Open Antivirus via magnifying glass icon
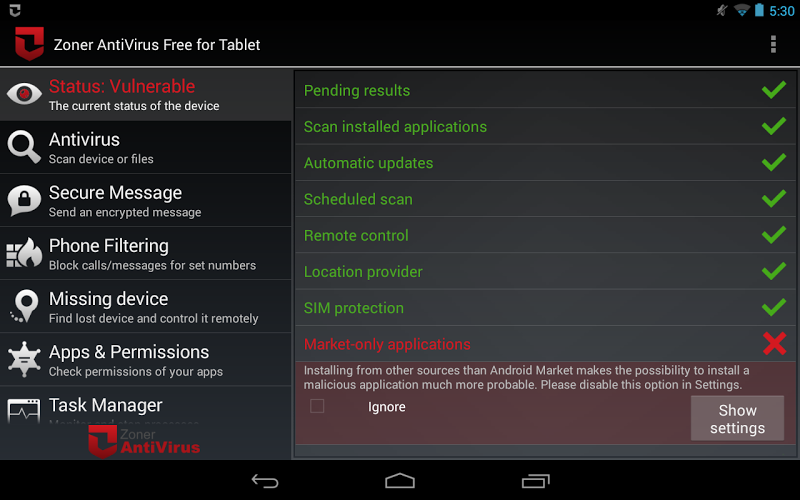 pos(24,147)
